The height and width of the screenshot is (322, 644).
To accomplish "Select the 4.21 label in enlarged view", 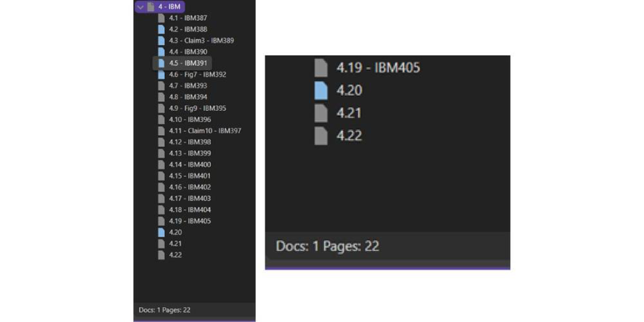I will (349, 113).
